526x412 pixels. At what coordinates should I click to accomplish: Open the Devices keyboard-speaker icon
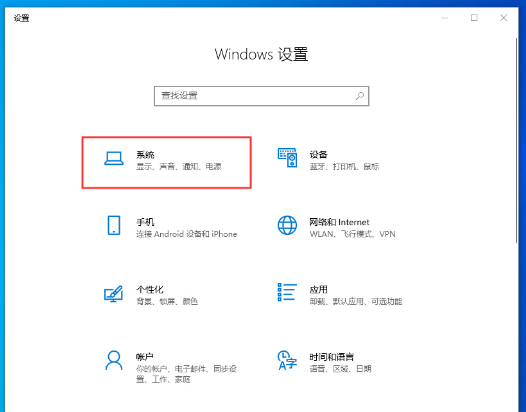[x=287, y=158]
